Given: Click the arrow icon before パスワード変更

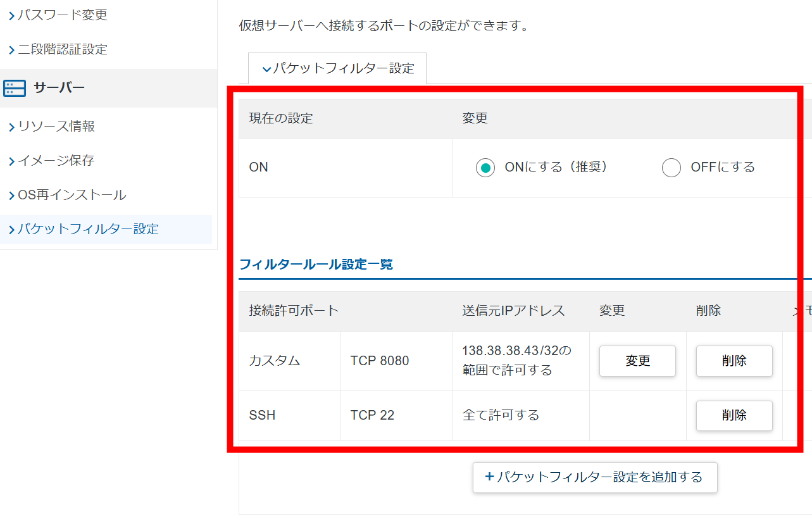Looking at the screenshot, I should (11, 16).
